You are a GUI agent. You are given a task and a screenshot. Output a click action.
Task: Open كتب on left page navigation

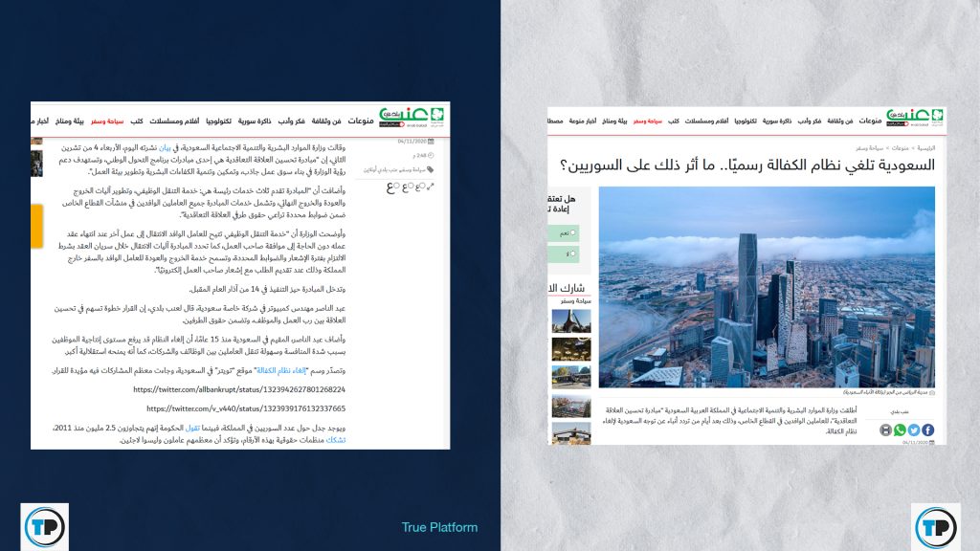tap(136, 121)
